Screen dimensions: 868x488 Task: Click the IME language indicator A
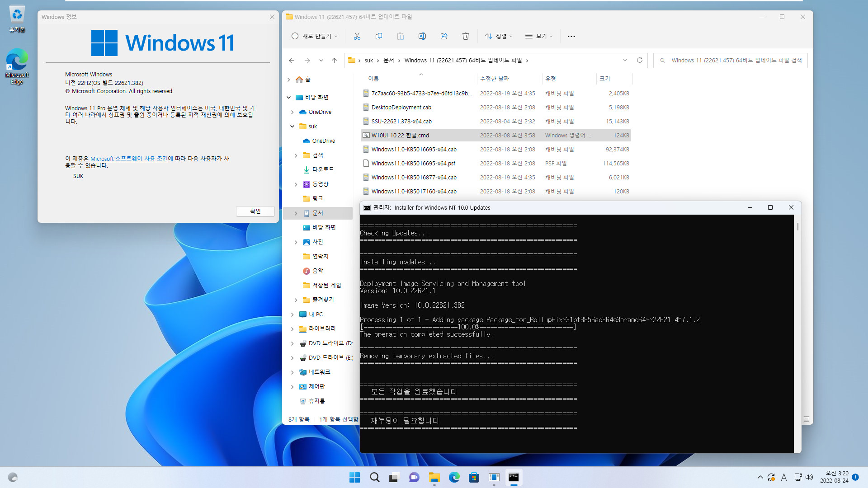click(784, 477)
